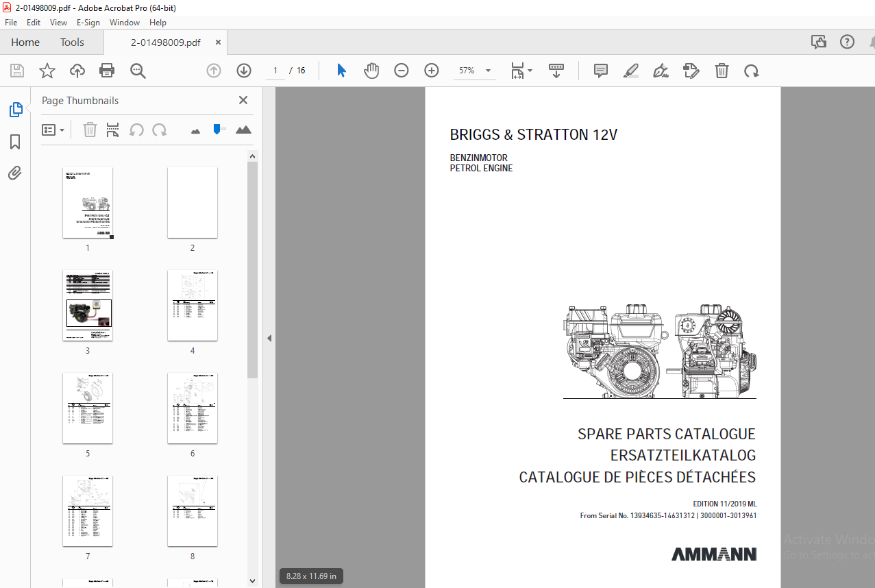Open the Edit menu
The image size is (875, 588).
34,22
